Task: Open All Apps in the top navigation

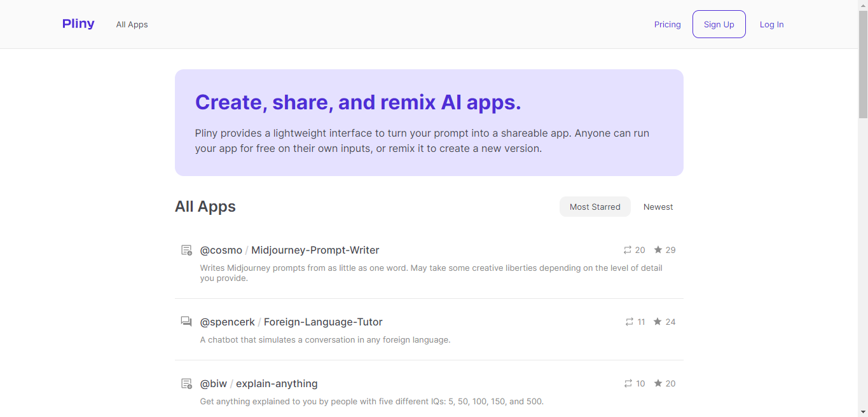Action: pos(132,25)
